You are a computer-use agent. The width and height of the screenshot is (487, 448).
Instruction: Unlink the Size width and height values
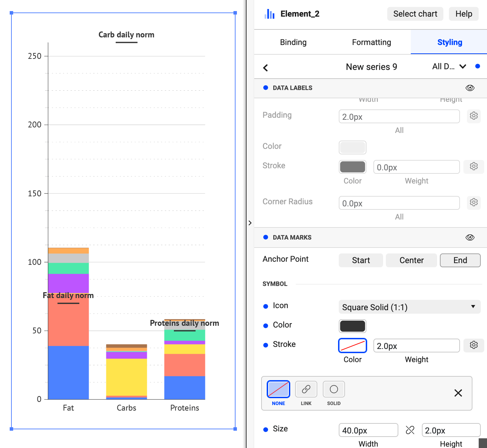410,430
